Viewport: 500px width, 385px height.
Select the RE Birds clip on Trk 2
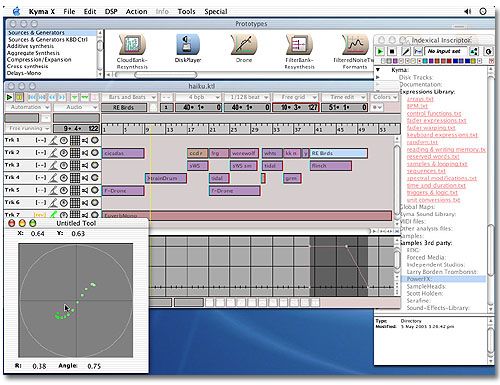pos(338,153)
